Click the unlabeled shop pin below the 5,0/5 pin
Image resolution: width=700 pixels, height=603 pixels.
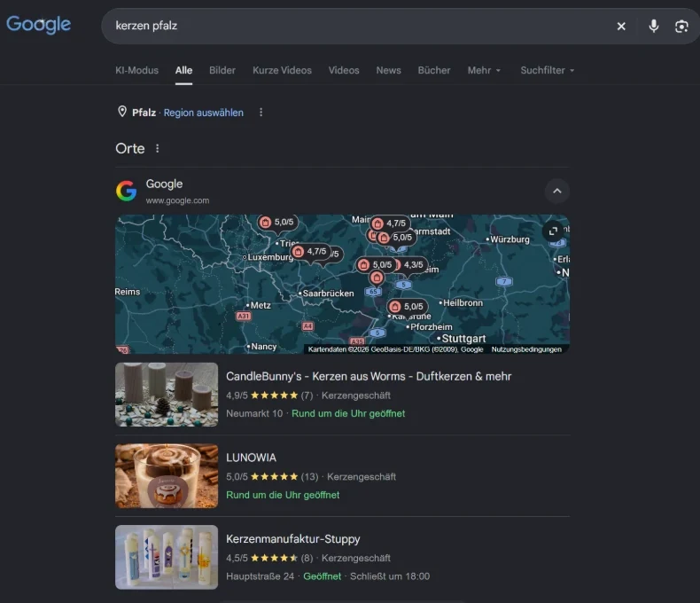[377, 278]
